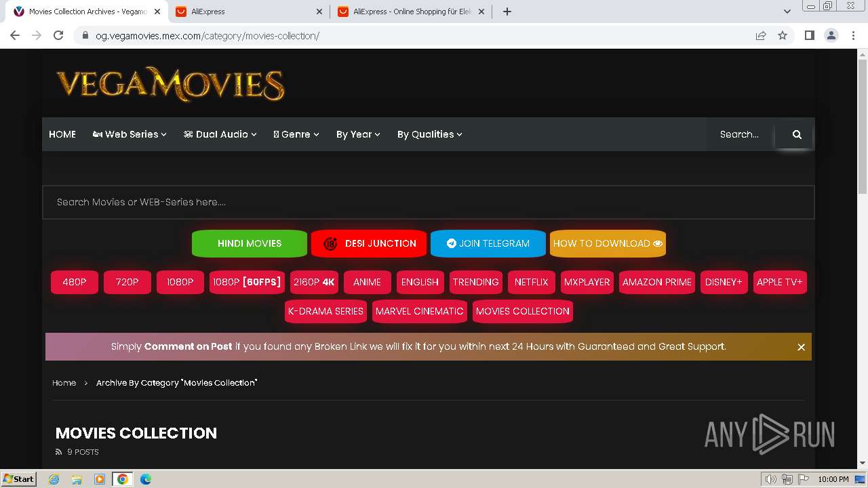Viewport: 868px width, 488px height.
Task: Click the JOIN TELEGRAM button
Action: pos(488,243)
